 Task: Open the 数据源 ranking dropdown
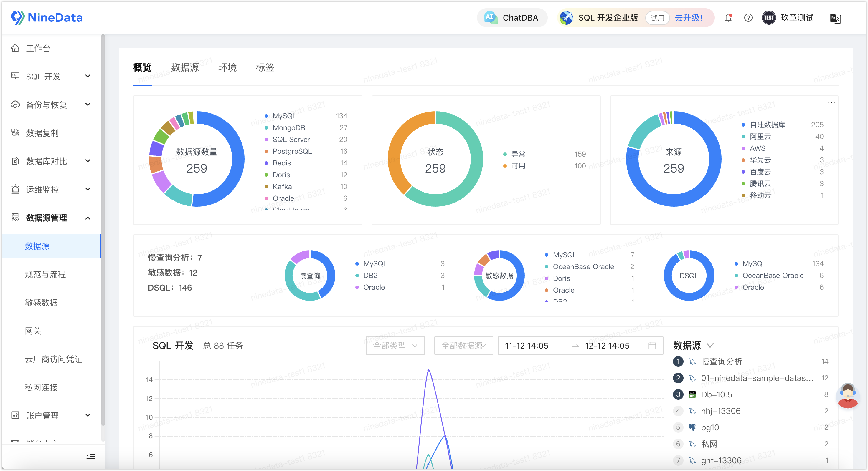[x=693, y=345]
